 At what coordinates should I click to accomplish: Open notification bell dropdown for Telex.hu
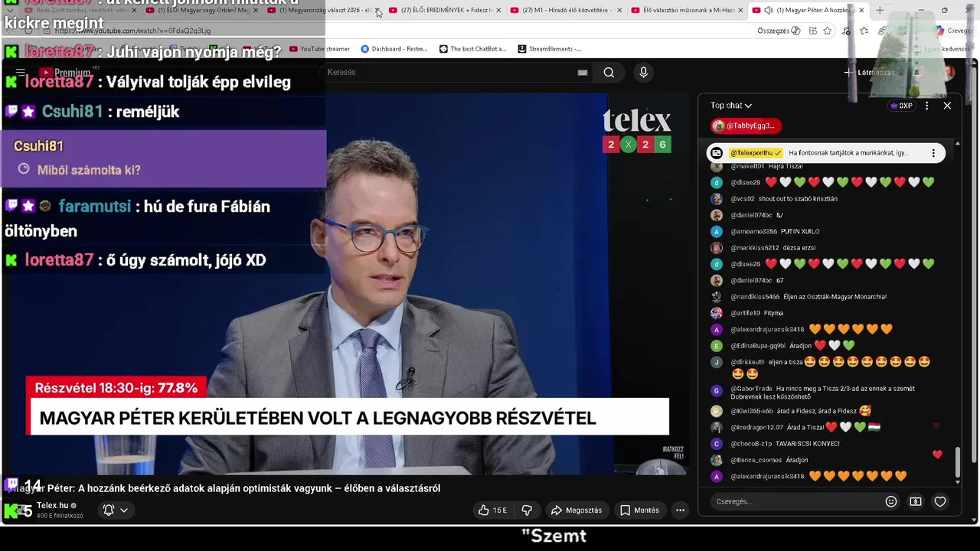pos(115,510)
